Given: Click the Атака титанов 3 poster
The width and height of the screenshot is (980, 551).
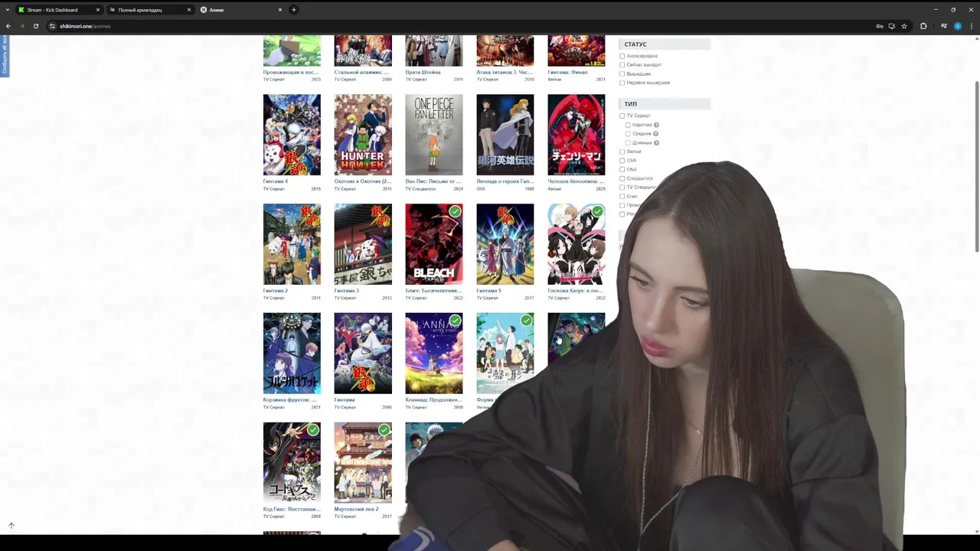Looking at the screenshot, I should click(505, 51).
